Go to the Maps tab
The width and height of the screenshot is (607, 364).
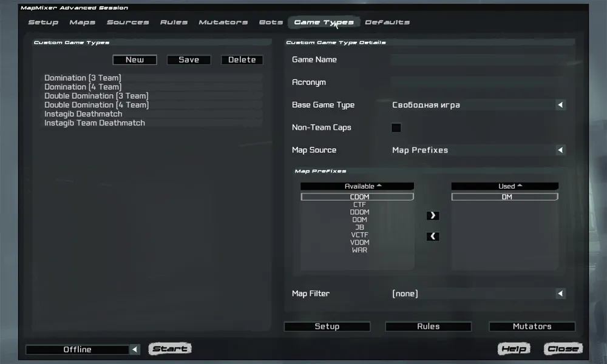tap(82, 22)
